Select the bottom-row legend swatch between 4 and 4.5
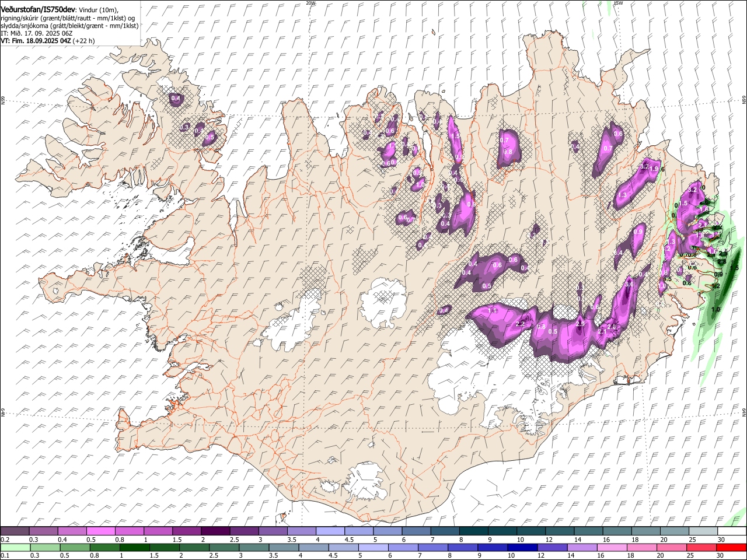This screenshot has height=560, width=747. pos(313,547)
